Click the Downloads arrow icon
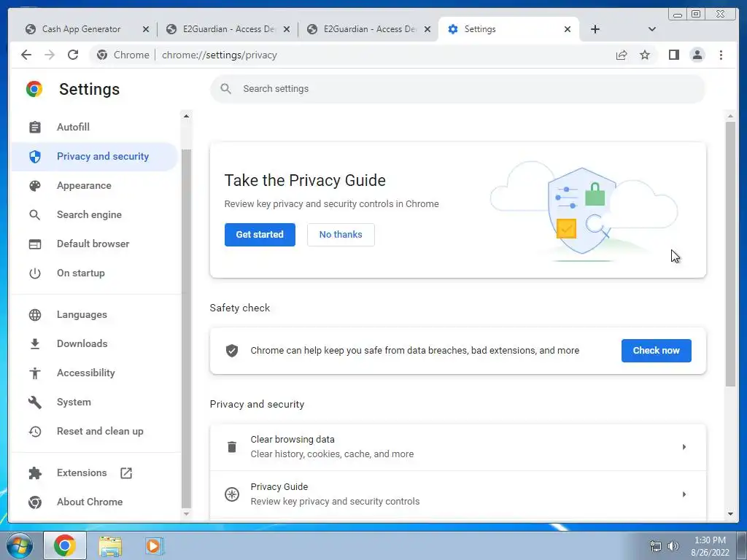Viewport: 747px width, 560px height. [x=35, y=344]
